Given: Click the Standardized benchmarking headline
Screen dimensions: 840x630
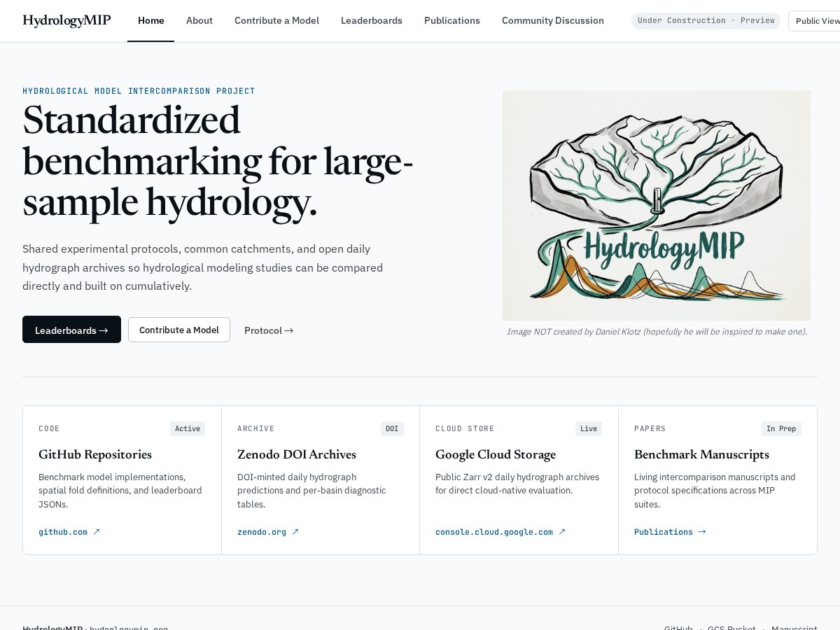Looking at the screenshot, I should point(218,161).
